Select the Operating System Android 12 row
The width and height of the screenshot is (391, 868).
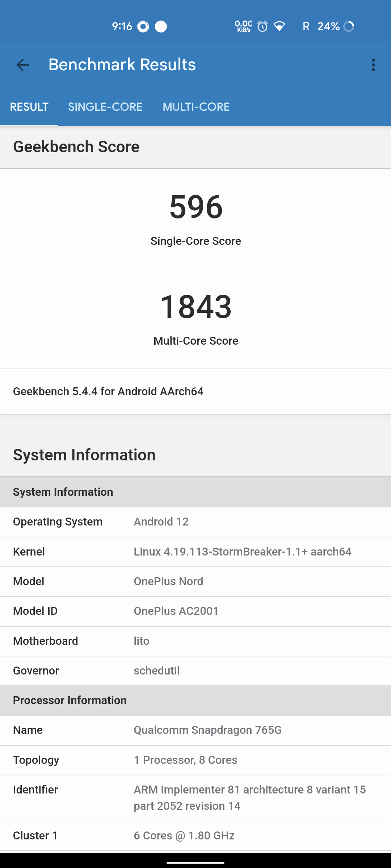click(195, 522)
